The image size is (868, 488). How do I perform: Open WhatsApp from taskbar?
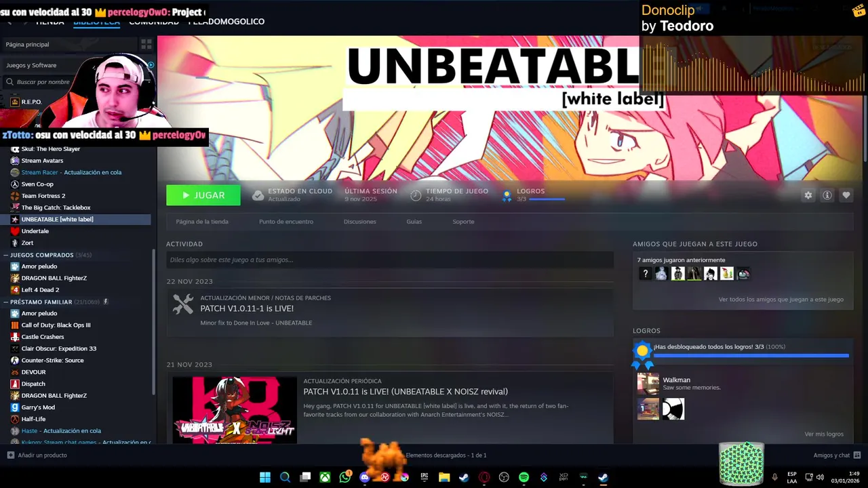[345, 477]
